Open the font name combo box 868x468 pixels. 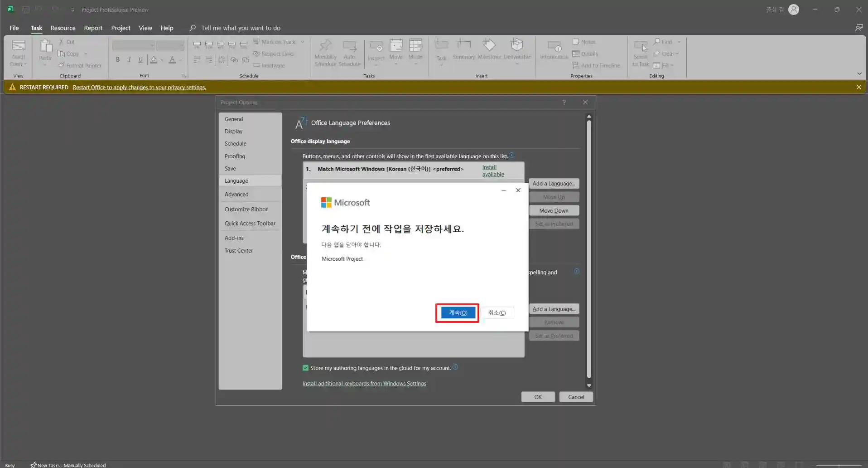(x=134, y=45)
